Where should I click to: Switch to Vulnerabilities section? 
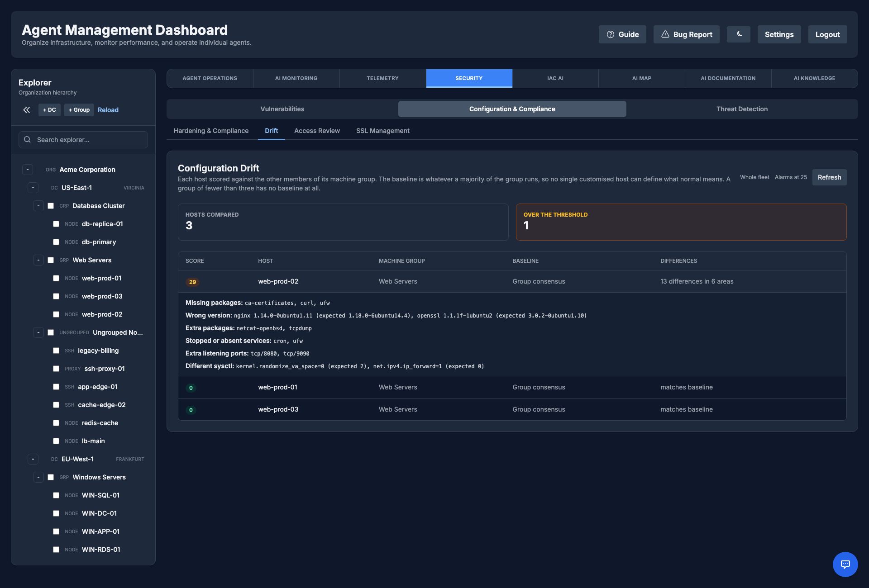[282, 109]
